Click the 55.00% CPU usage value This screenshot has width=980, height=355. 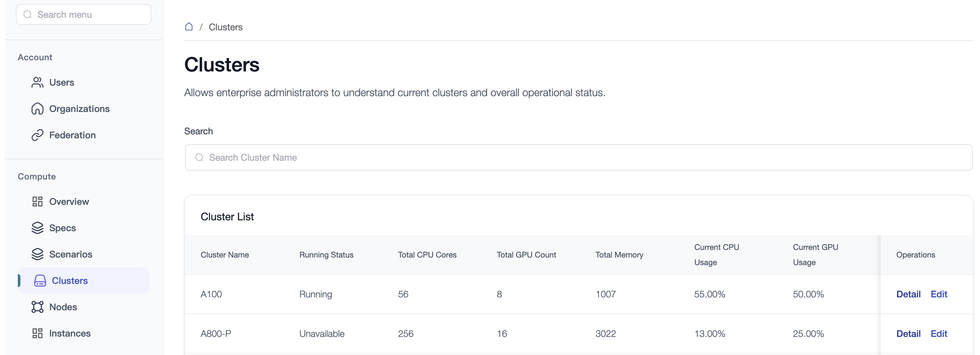pos(709,294)
